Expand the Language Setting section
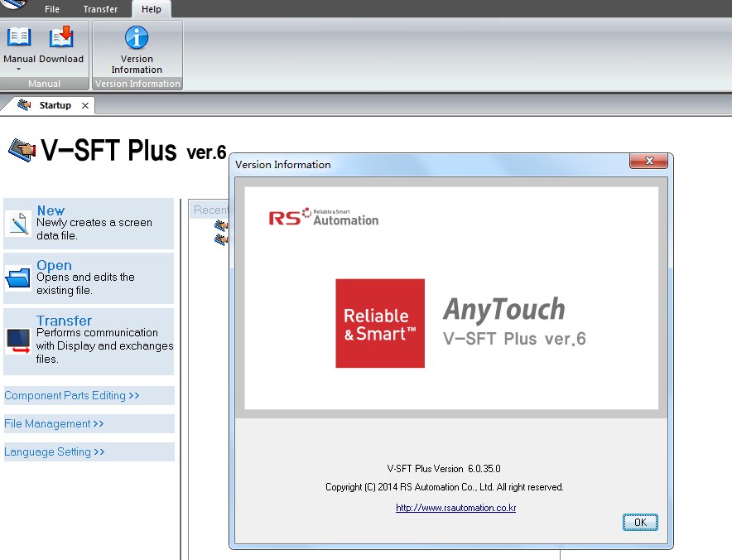Screen dimensions: 732x560 [x=55, y=452]
